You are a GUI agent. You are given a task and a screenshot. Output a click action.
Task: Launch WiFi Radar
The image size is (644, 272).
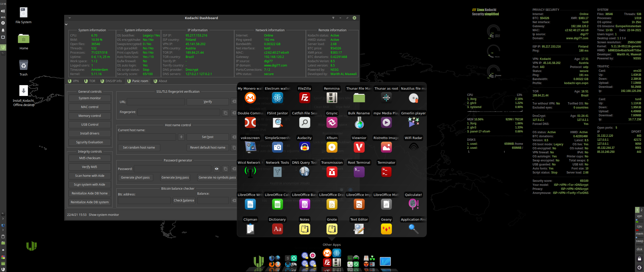point(413,147)
